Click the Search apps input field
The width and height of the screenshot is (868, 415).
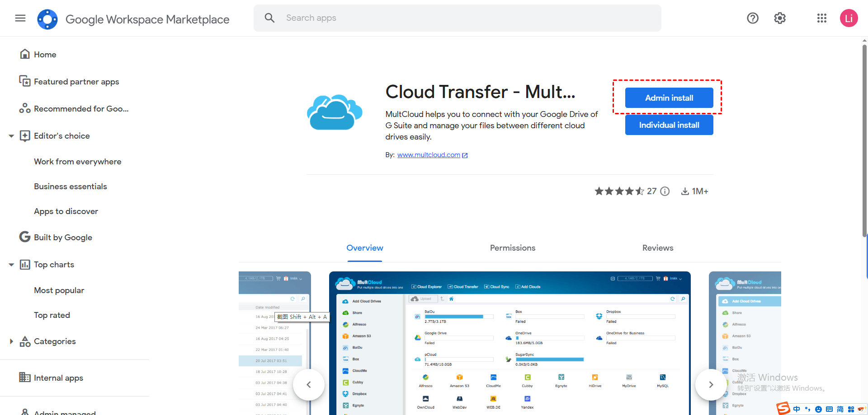(458, 18)
